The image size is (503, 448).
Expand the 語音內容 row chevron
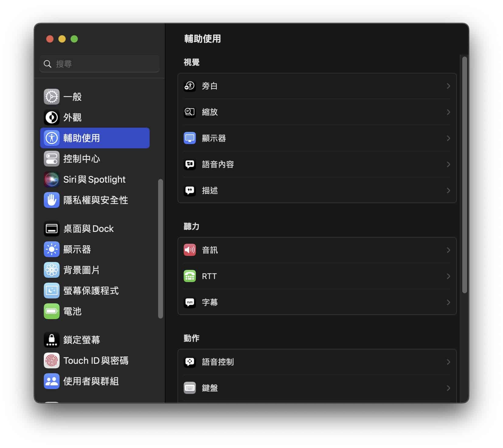tap(448, 164)
